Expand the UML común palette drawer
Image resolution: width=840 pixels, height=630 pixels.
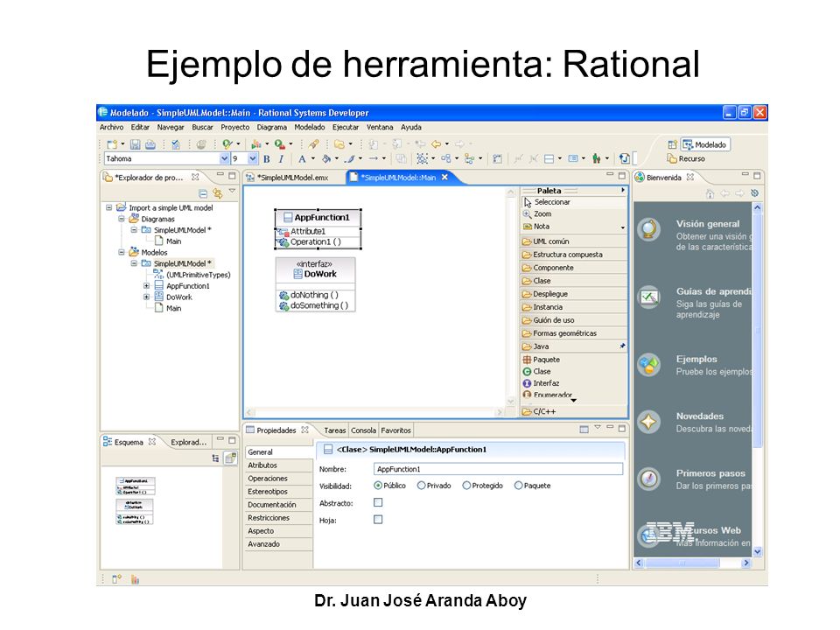tap(573, 241)
